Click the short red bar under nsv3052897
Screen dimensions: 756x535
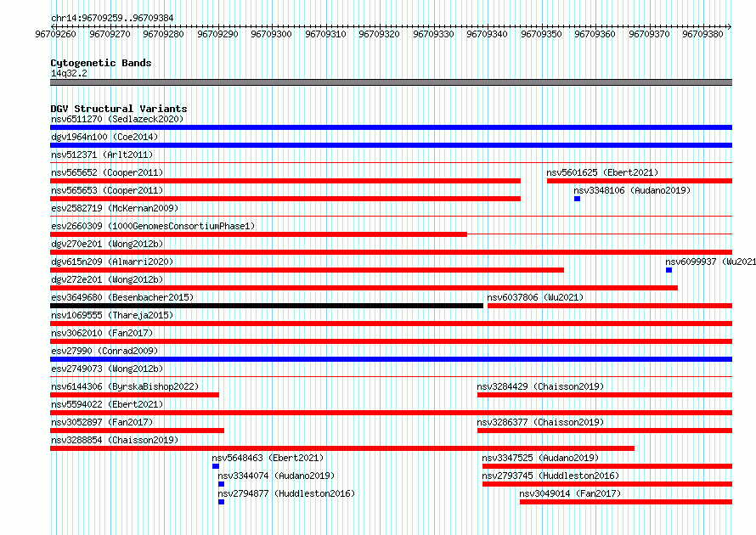point(137,431)
